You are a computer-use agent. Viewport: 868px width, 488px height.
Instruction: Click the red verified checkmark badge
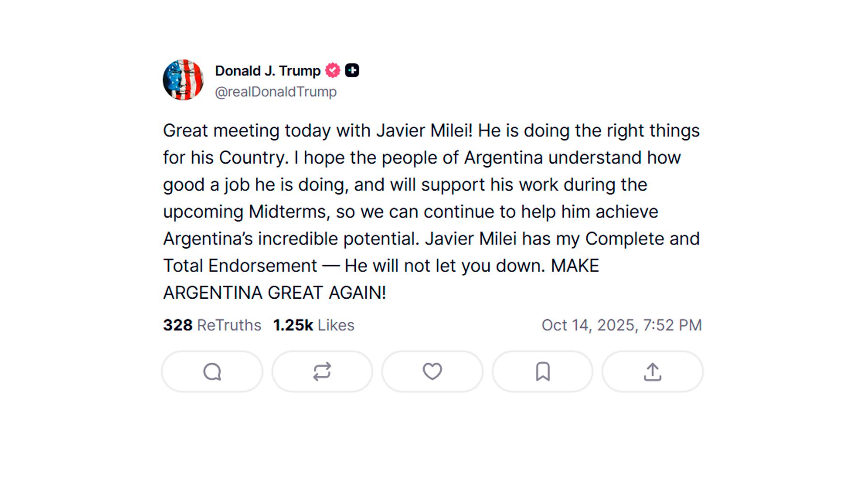(x=333, y=70)
